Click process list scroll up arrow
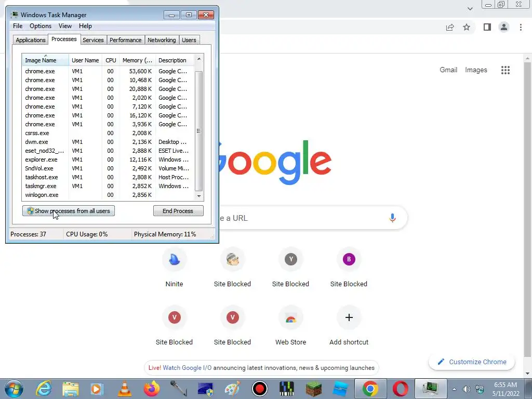 coord(199,59)
